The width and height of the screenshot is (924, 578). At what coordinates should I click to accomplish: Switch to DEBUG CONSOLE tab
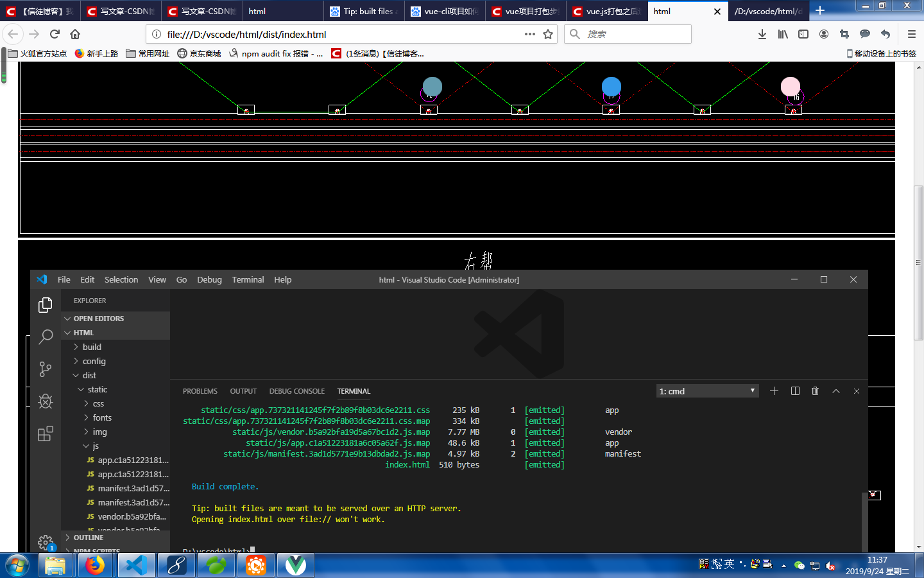[297, 391]
